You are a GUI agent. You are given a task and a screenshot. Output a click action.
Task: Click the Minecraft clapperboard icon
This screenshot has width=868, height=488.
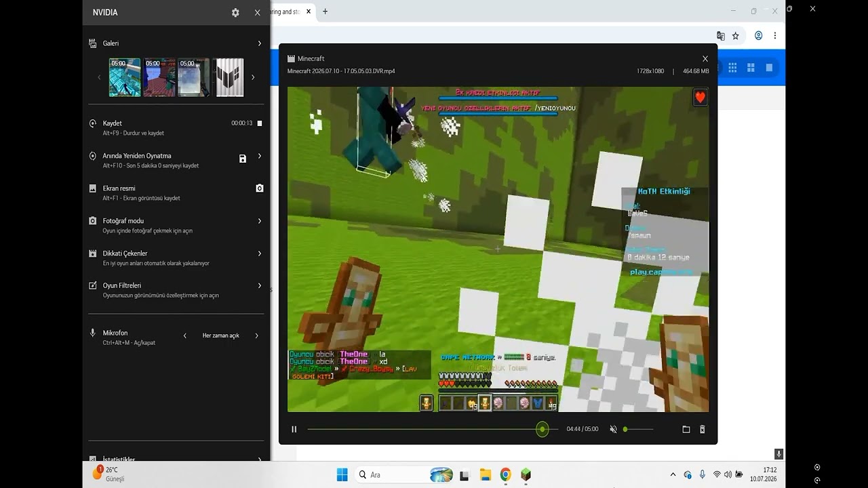click(x=291, y=59)
